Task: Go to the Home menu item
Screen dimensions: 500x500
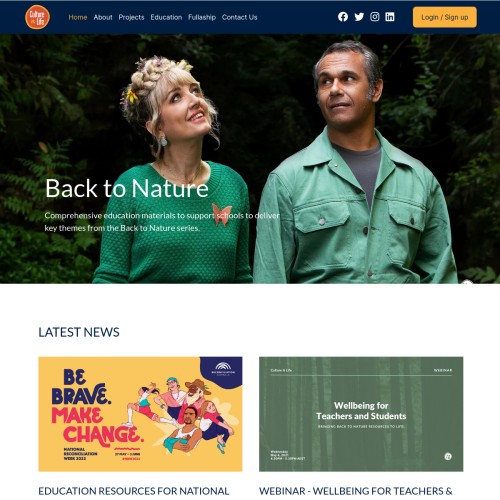Action: 78,17
